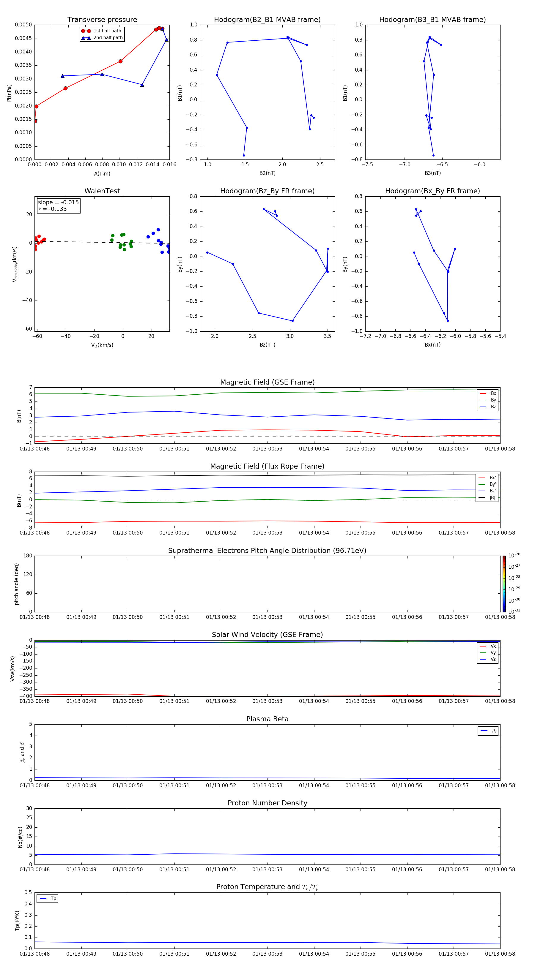Click the "V_remaining(km/s)" y-axis label
Screen dimensions: 535x980
pyautogui.click(x=15, y=264)
